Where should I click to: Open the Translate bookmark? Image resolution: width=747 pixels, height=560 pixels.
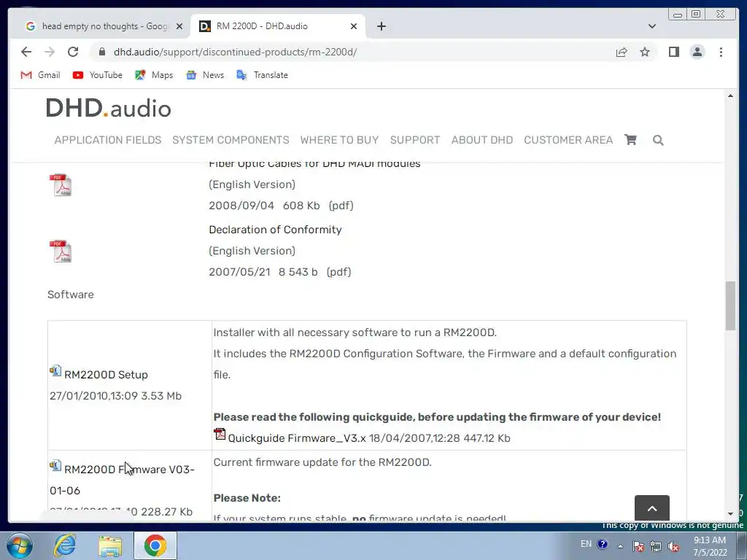[x=262, y=75]
